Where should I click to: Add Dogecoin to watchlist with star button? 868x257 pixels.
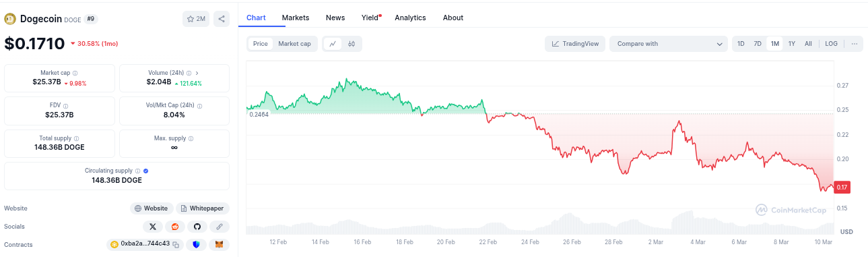[196, 19]
